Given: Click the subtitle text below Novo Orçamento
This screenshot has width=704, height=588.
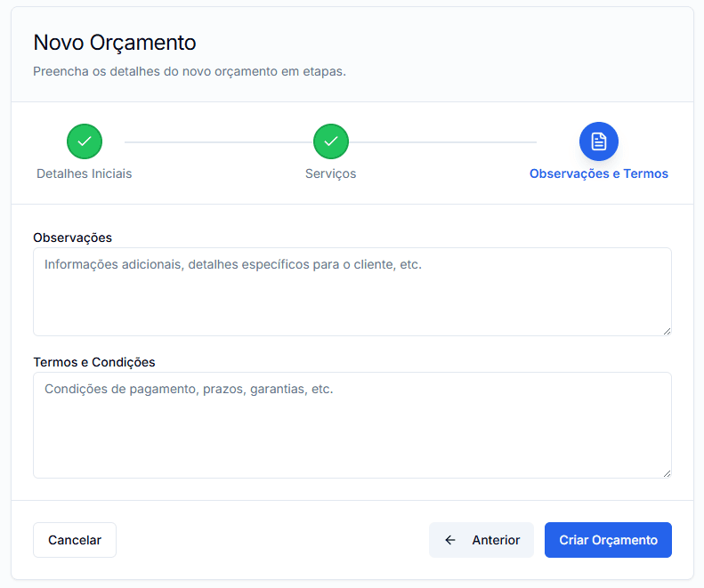Looking at the screenshot, I should pyautogui.click(x=190, y=71).
